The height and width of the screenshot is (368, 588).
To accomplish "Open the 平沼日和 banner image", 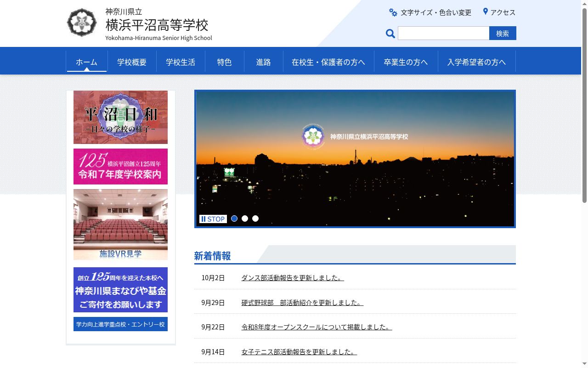I will tap(120, 117).
